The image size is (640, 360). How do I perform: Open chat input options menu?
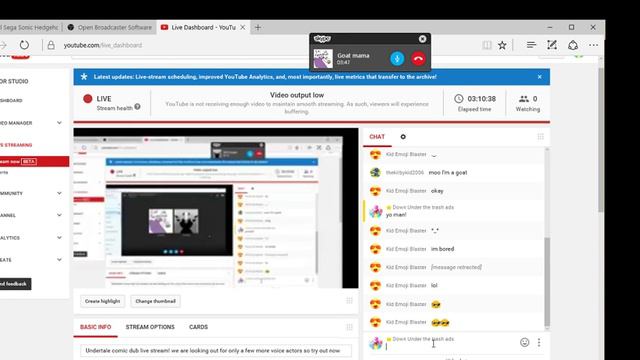pyautogui.click(x=539, y=342)
